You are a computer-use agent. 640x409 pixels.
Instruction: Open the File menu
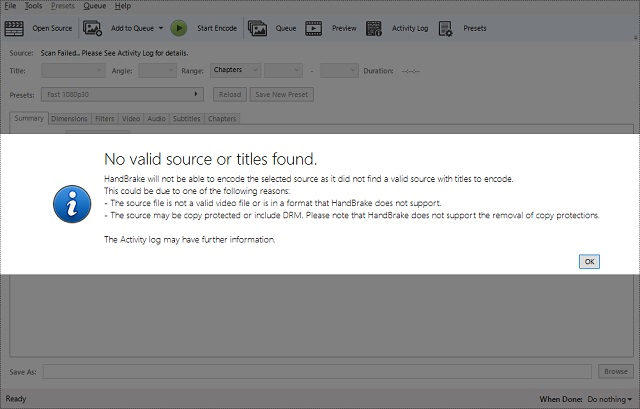(x=10, y=6)
